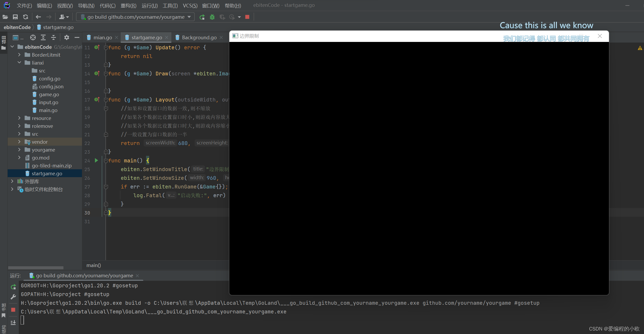Open the 导航(N) menu

(x=86, y=6)
